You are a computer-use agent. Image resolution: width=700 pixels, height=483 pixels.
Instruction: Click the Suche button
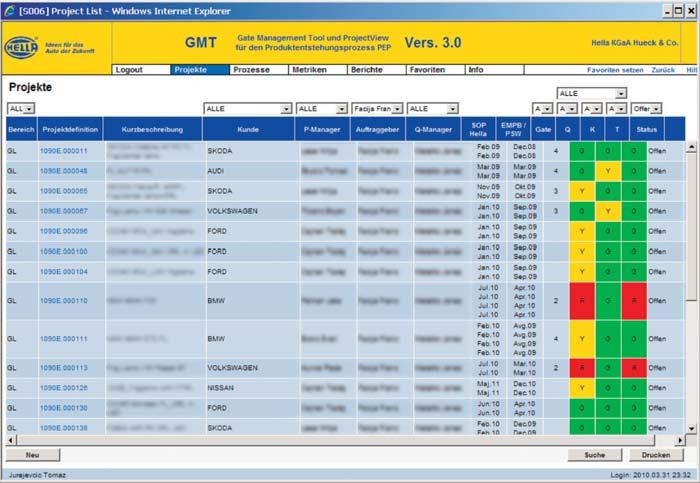[x=595, y=455]
